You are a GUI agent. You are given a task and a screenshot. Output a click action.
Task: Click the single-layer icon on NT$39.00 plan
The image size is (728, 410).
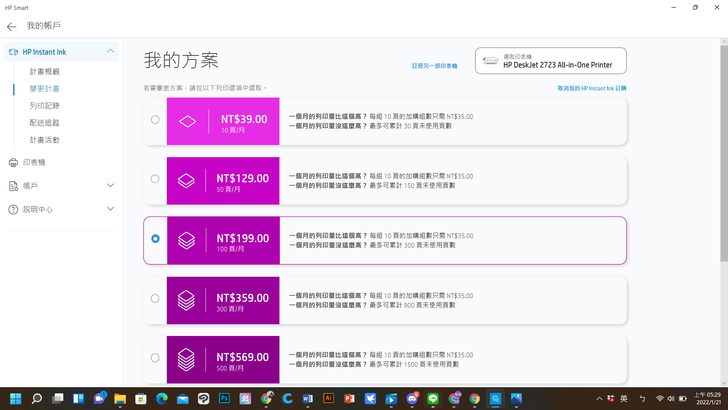[188, 121]
